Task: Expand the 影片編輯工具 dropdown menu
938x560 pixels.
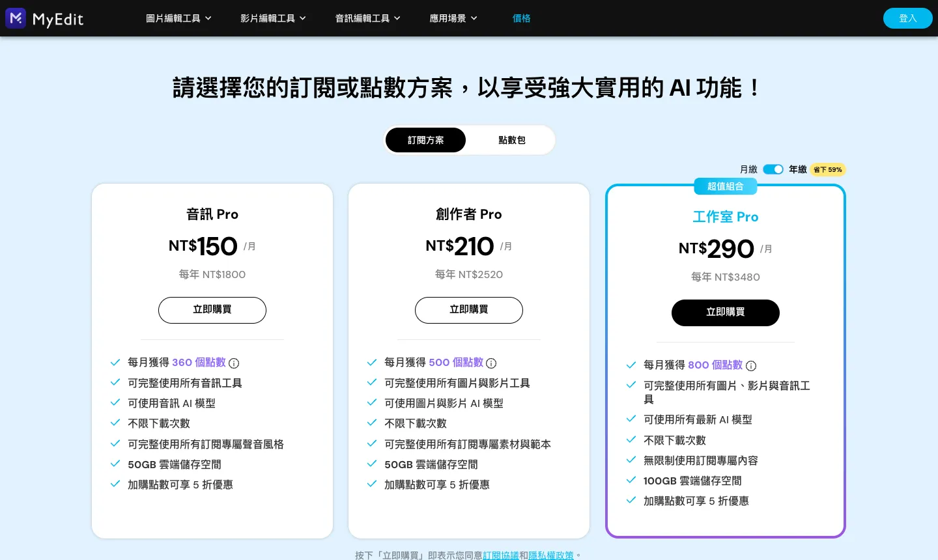Action: 273,18
